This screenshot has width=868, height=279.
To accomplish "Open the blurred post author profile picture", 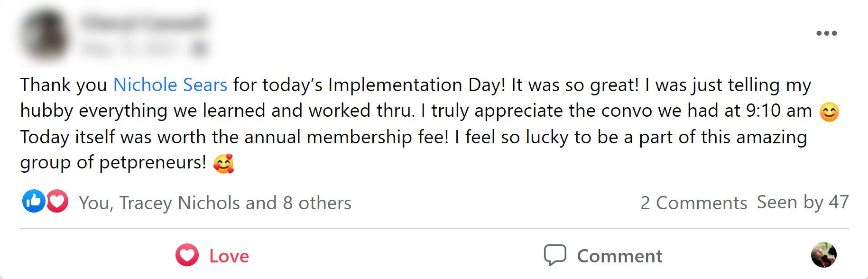I will (x=44, y=36).
